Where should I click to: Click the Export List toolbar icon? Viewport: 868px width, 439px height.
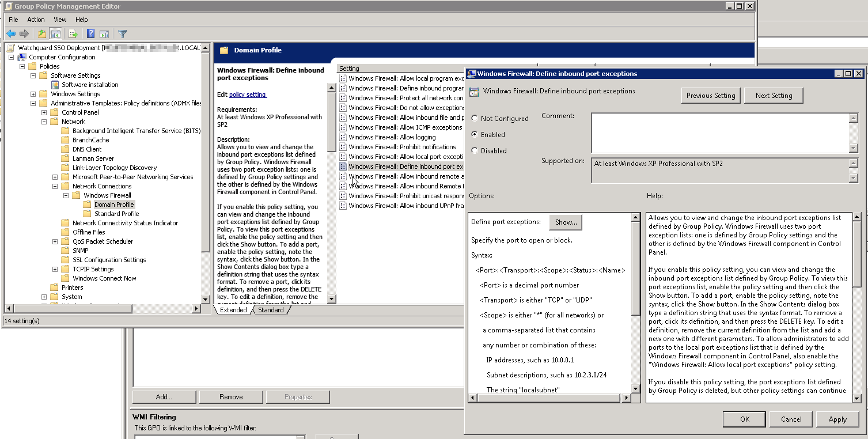pos(73,34)
